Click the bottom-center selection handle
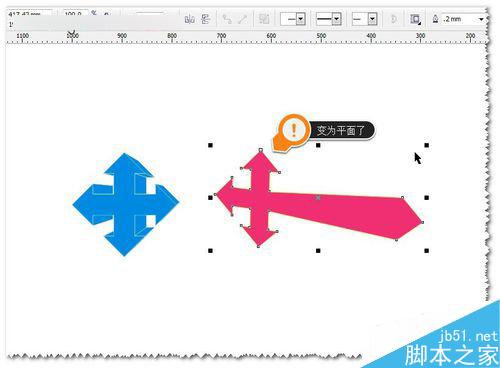The height and width of the screenshot is (368, 500). pyautogui.click(x=318, y=250)
